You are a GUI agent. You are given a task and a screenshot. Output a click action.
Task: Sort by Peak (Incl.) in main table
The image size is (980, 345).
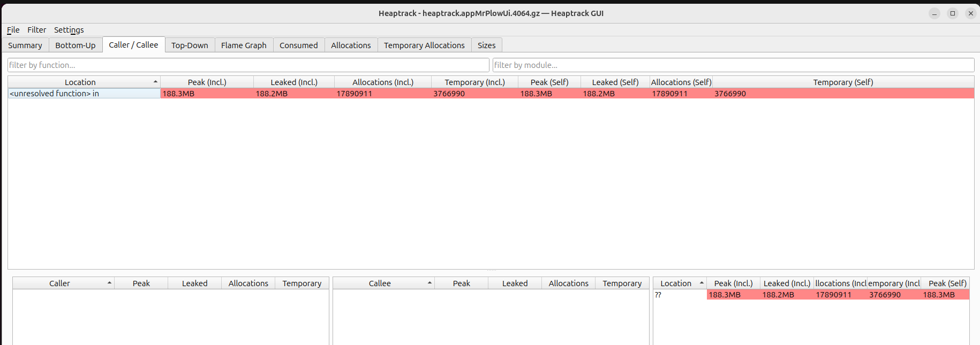click(x=207, y=82)
